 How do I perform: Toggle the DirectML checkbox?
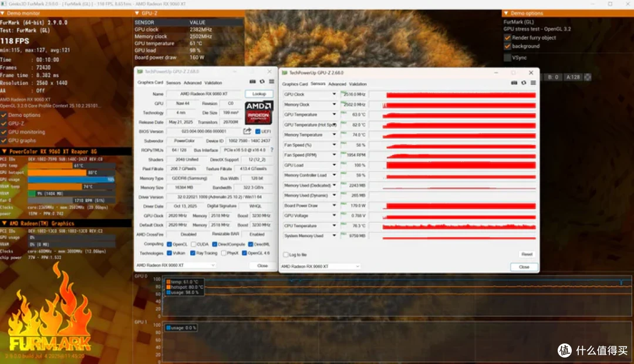pyautogui.click(x=251, y=244)
